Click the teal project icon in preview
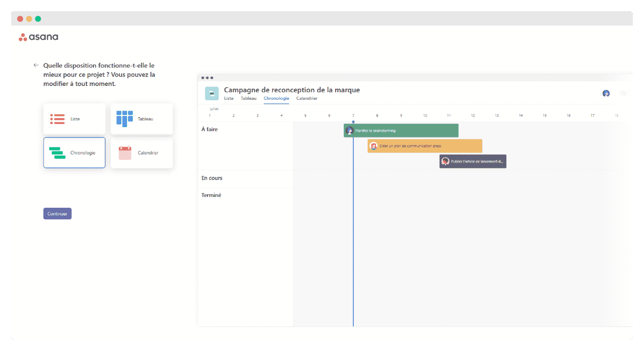 (212, 94)
